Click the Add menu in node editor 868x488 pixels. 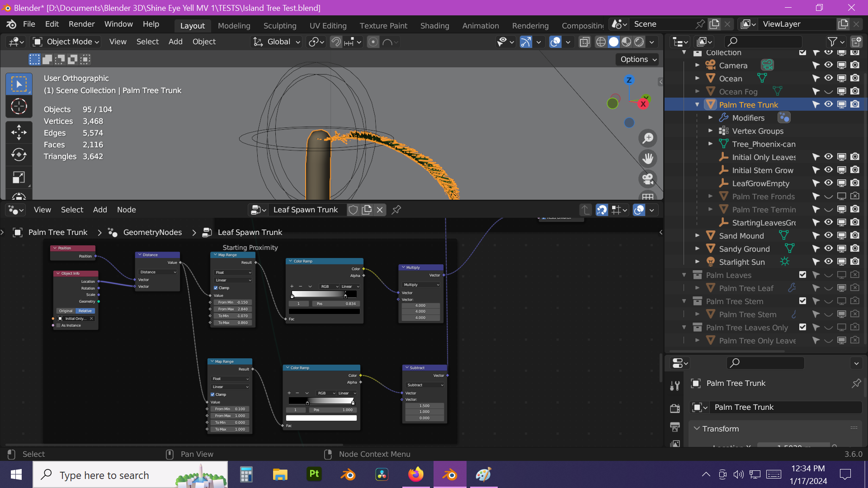[99, 210]
